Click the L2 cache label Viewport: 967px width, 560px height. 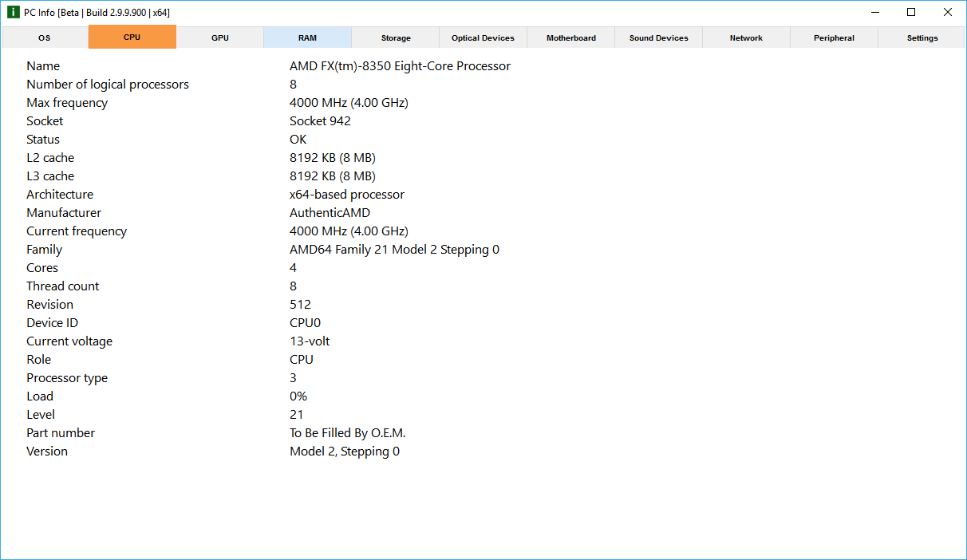50,158
